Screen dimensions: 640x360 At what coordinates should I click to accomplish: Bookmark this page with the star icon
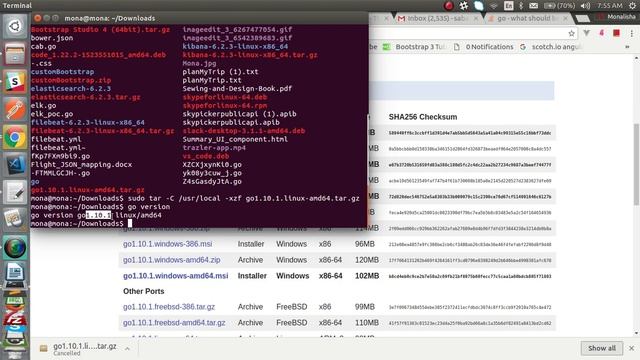571,33
